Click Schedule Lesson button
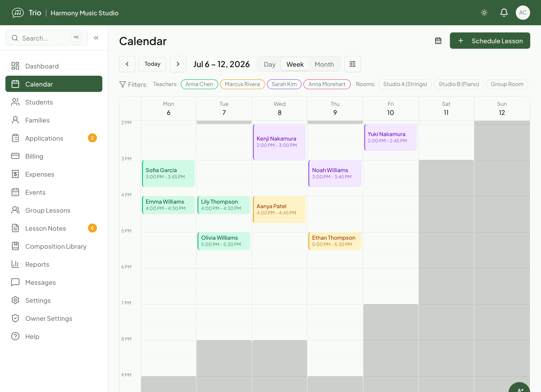 tap(490, 41)
